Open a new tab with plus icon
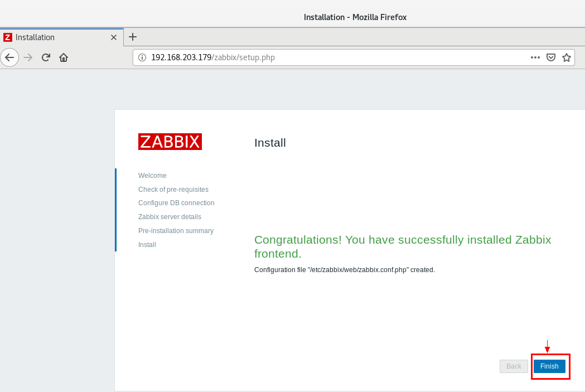 point(132,37)
